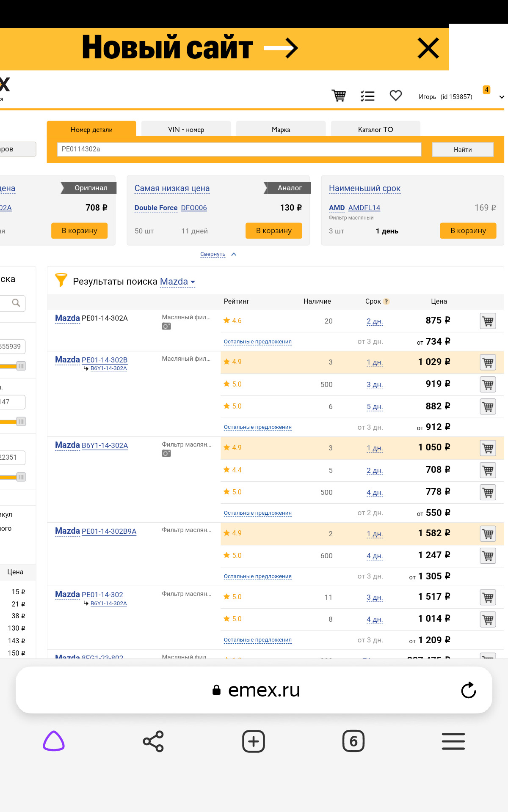Collapse offers with Свернуть chevron
Image resolution: width=508 pixels, height=812 pixels.
pyautogui.click(x=234, y=254)
